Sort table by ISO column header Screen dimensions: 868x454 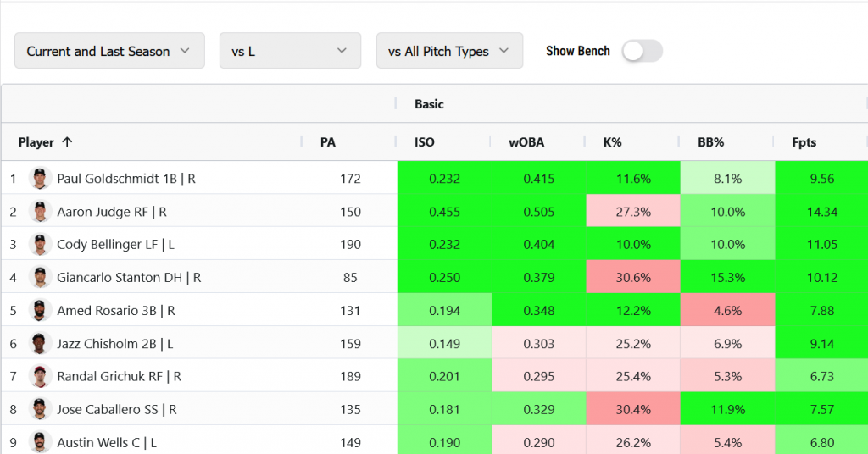tap(425, 142)
